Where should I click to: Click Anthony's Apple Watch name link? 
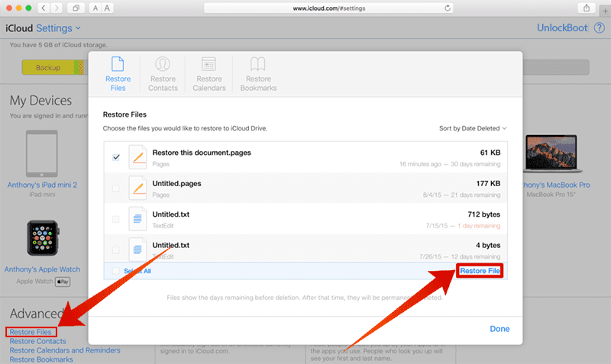(x=43, y=269)
